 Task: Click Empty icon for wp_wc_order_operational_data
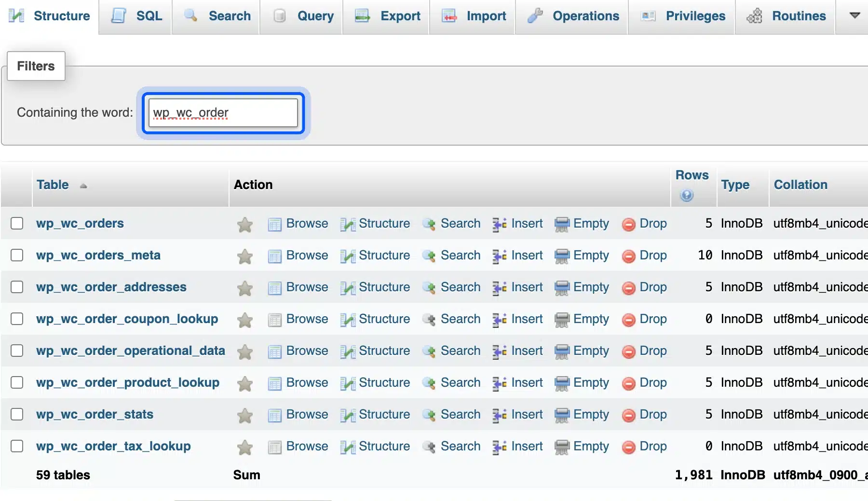click(562, 352)
